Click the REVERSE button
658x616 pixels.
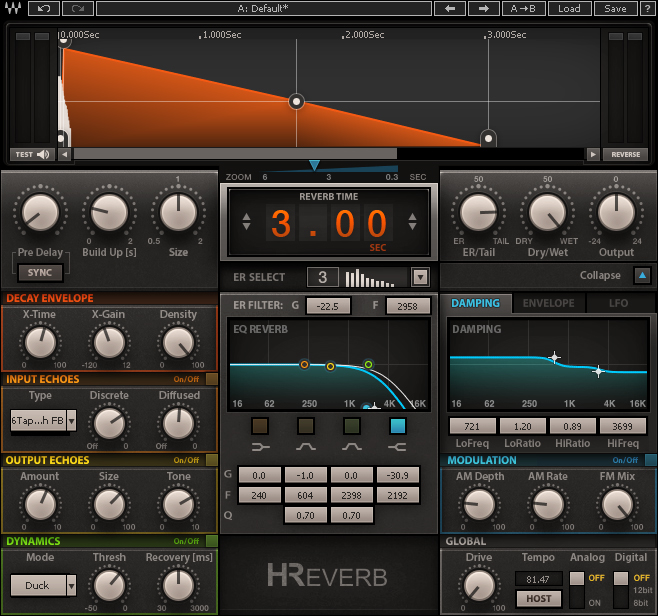click(x=625, y=154)
